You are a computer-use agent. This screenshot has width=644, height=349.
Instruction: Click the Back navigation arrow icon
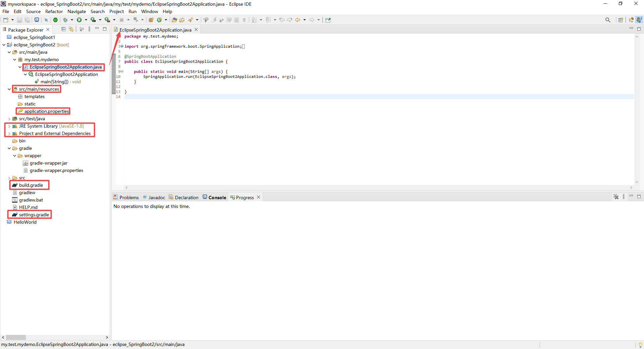(298, 20)
